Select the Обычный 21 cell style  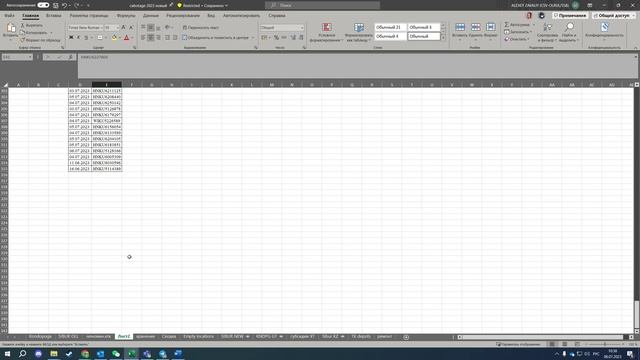391,27
